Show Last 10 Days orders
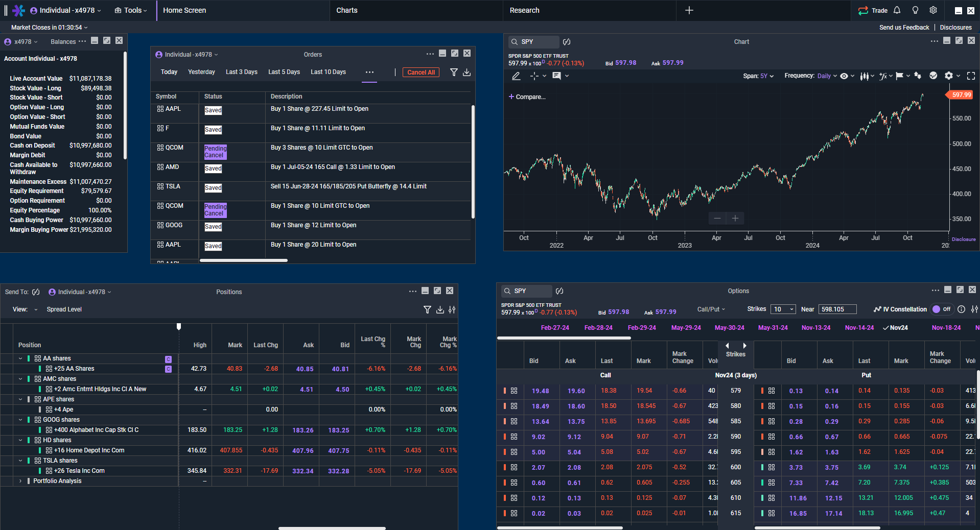 pyautogui.click(x=328, y=72)
